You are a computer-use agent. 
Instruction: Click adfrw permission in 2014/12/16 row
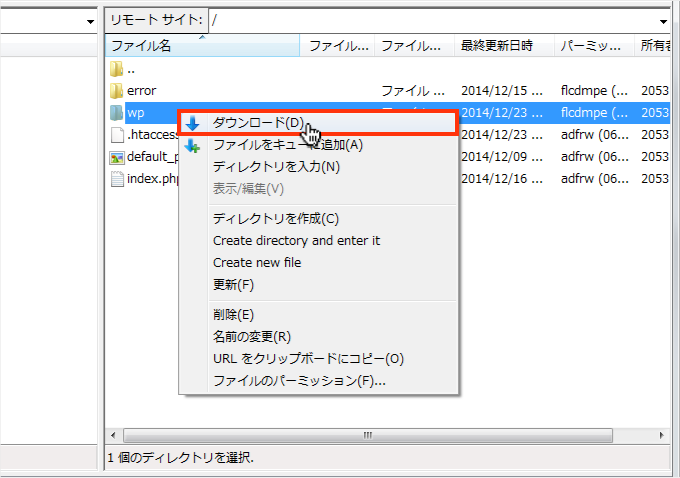[594, 179]
